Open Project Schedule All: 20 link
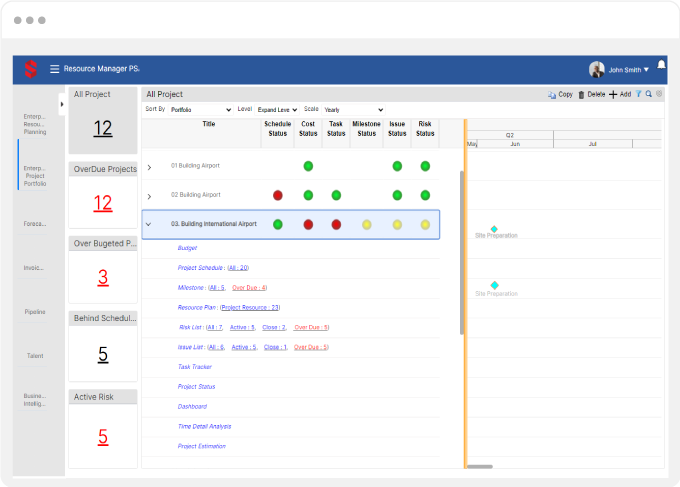Screen dimensions: 680x487 tap(239, 268)
